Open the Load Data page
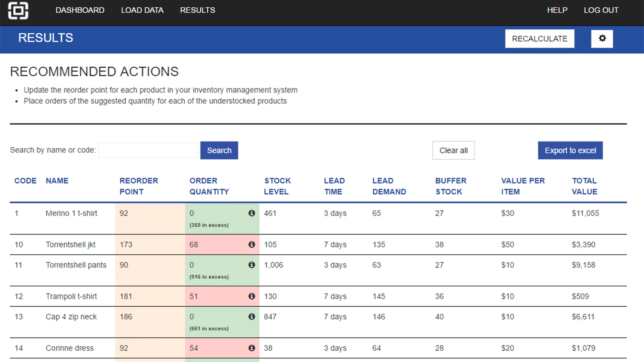 142,10
